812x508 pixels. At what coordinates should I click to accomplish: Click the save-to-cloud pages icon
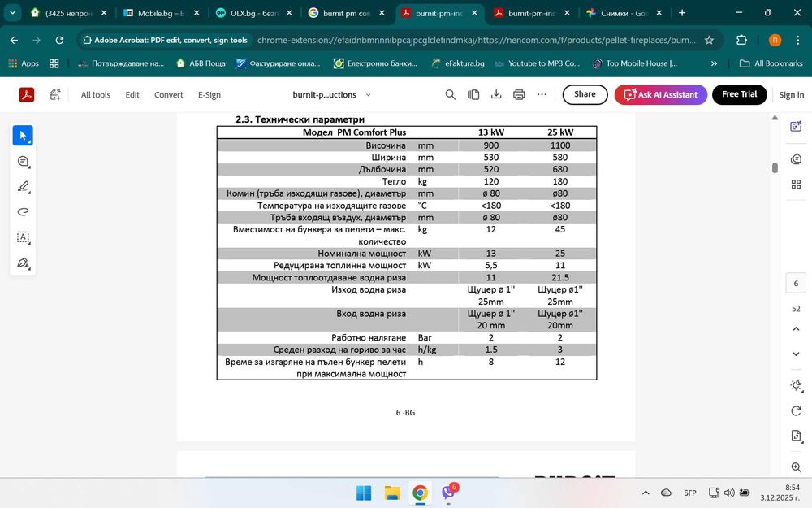(473, 94)
